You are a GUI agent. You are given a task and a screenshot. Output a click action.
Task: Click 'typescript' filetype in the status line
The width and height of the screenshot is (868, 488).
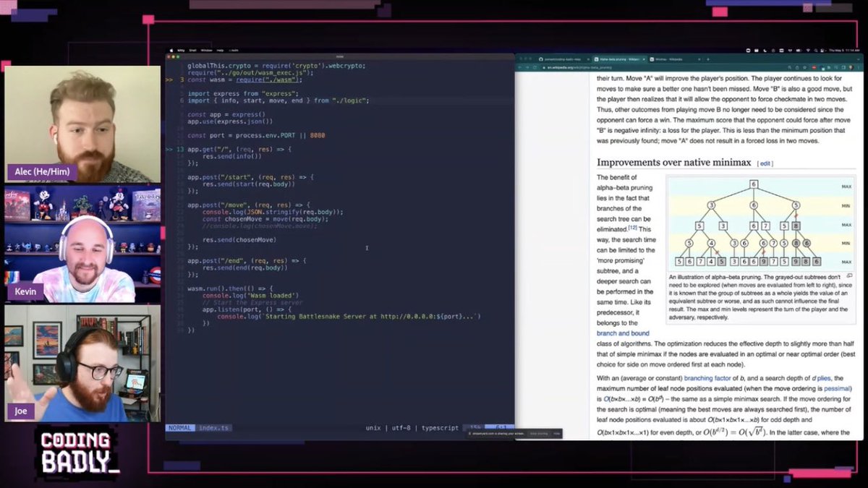pyautogui.click(x=440, y=428)
